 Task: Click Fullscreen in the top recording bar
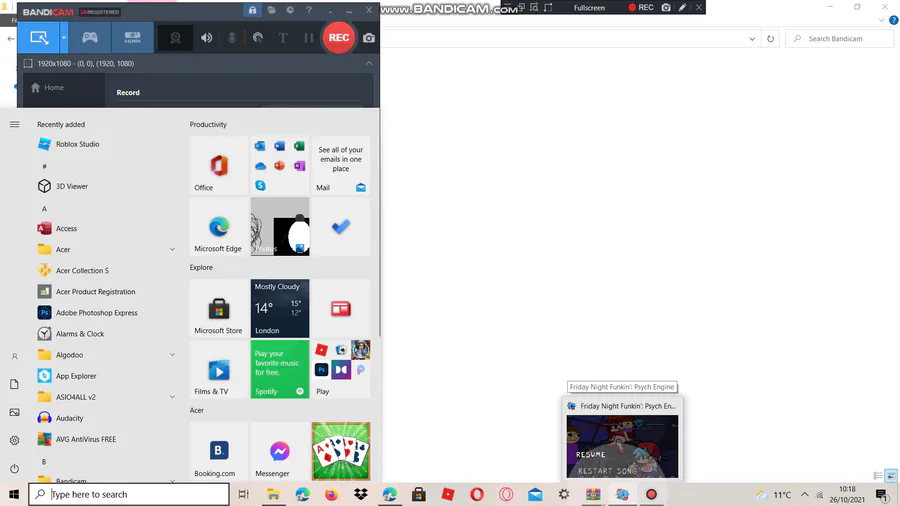tap(589, 7)
